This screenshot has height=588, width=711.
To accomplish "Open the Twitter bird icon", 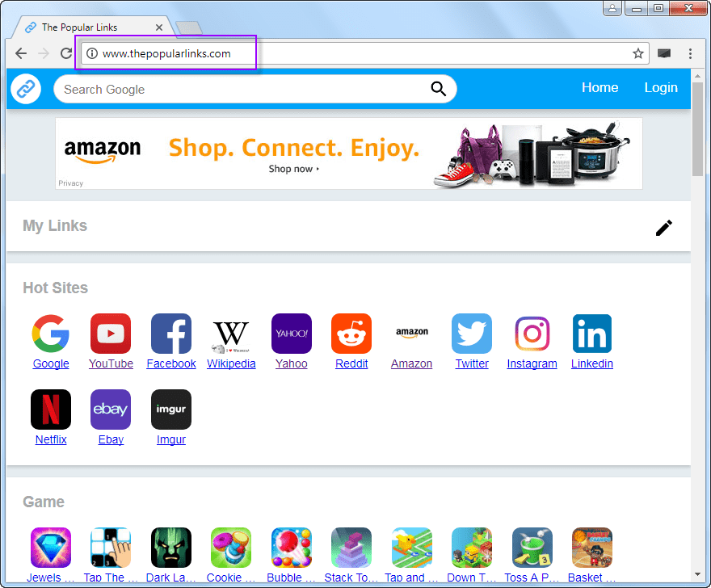I will point(472,334).
